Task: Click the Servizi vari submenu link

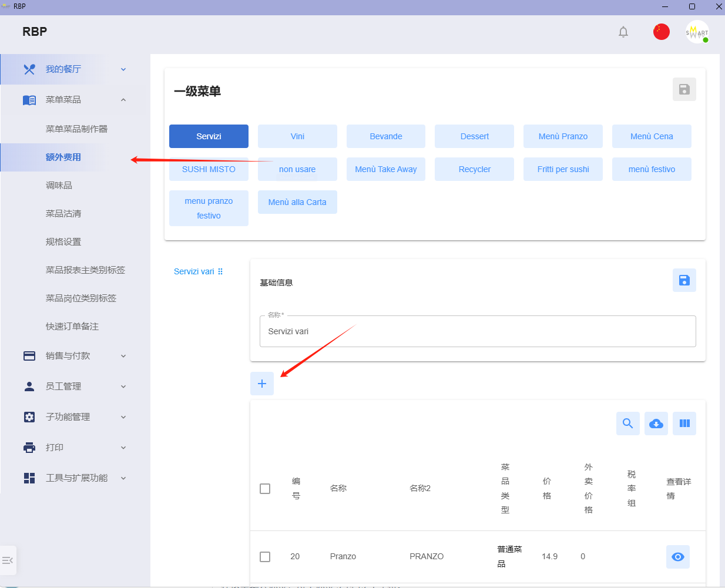Action: pyautogui.click(x=194, y=271)
